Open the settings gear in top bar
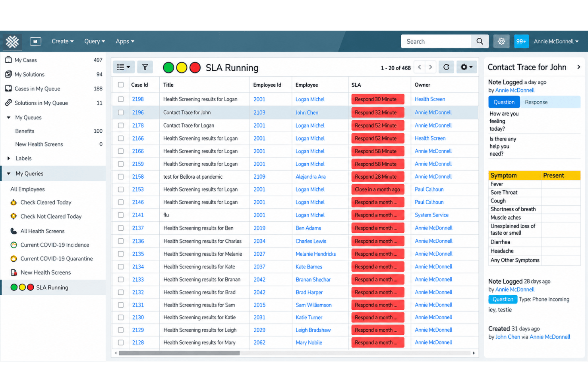Screen dimensions: 588x392 [x=501, y=41]
